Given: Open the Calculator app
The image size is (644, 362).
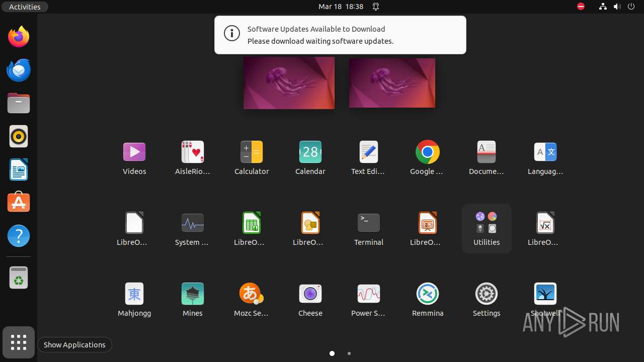Looking at the screenshot, I should [x=252, y=157].
